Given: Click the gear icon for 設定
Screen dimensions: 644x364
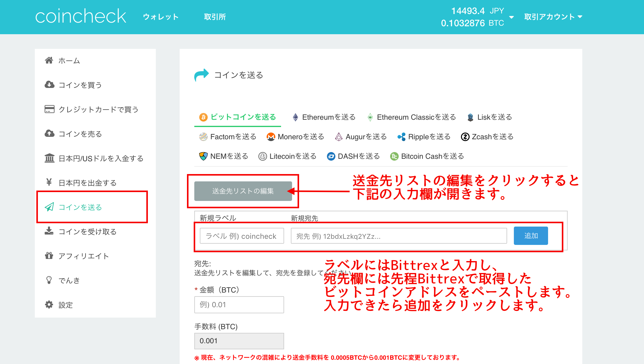Looking at the screenshot, I should 49,304.
